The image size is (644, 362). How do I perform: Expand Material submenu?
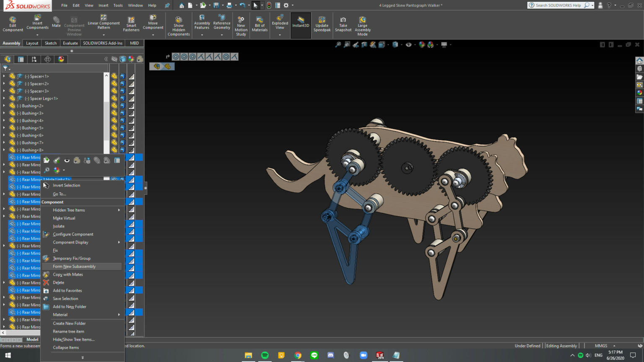click(83, 315)
